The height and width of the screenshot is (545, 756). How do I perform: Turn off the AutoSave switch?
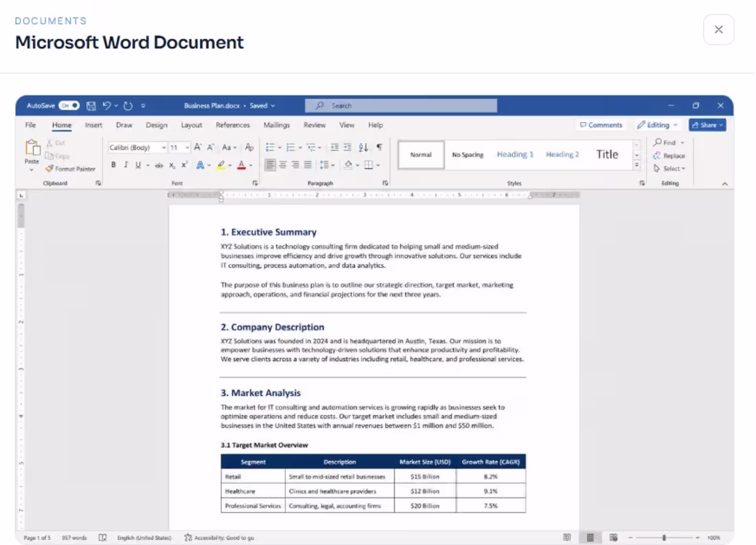pos(69,105)
